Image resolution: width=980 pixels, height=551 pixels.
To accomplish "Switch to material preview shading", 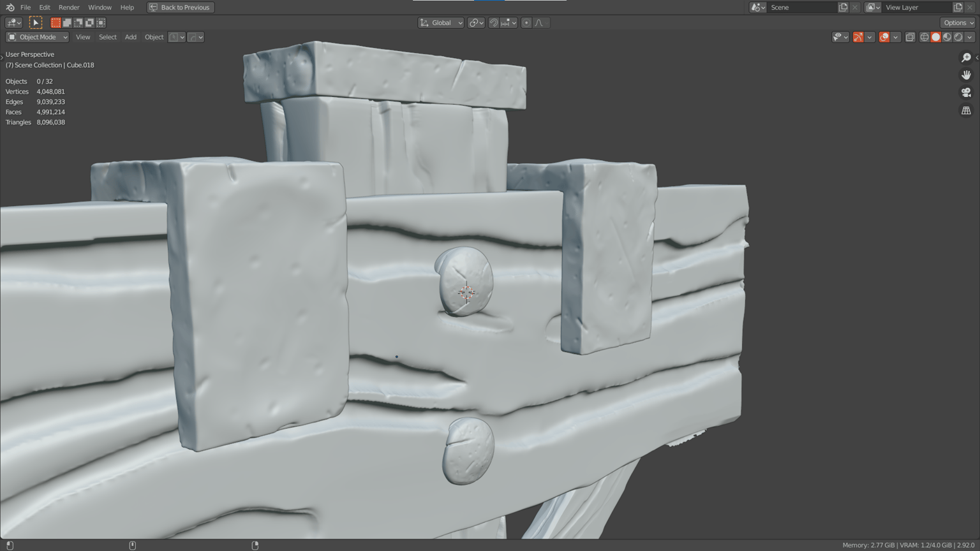I will tap(947, 37).
